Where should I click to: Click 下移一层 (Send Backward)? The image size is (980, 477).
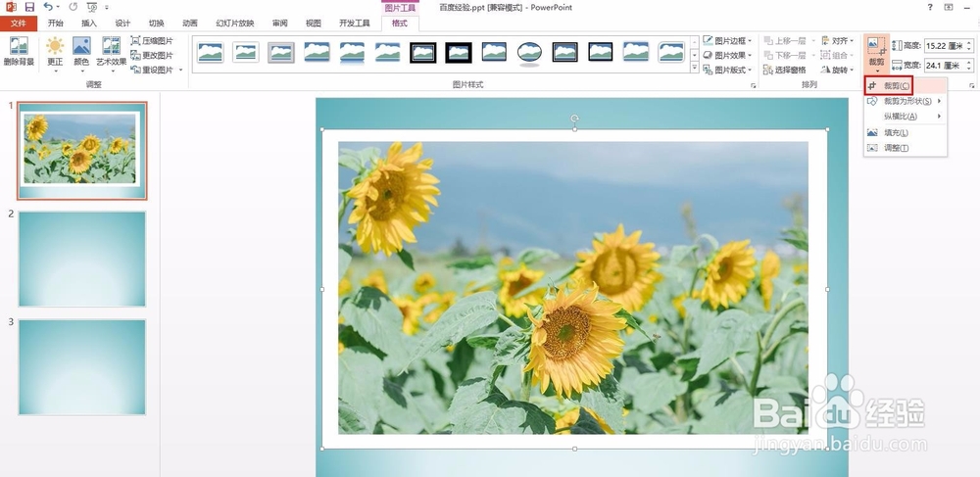pyautogui.click(x=785, y=55)
